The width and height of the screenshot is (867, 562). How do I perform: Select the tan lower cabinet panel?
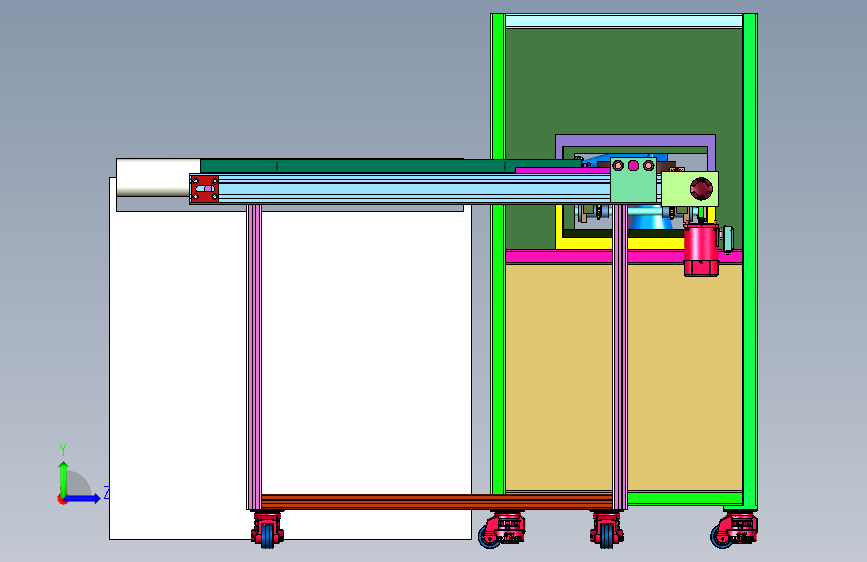558,376
